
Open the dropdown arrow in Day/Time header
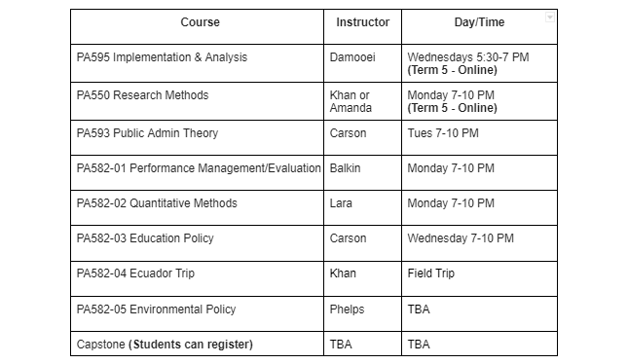[x=550, y=17]
